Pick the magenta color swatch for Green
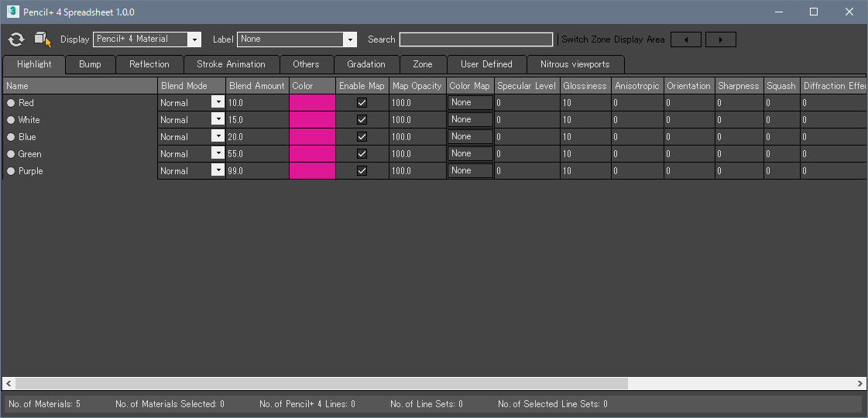868x418 pixels. pyautogui.click(x=312, y=154)
